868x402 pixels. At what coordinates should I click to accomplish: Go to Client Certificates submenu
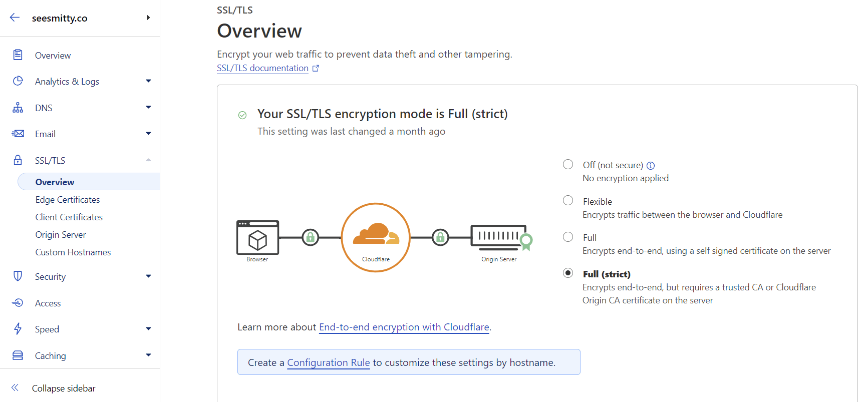[69, 217]
